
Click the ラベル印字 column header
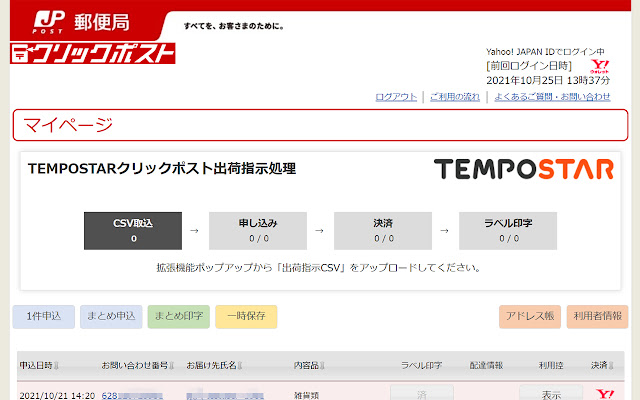coord(421,365)
